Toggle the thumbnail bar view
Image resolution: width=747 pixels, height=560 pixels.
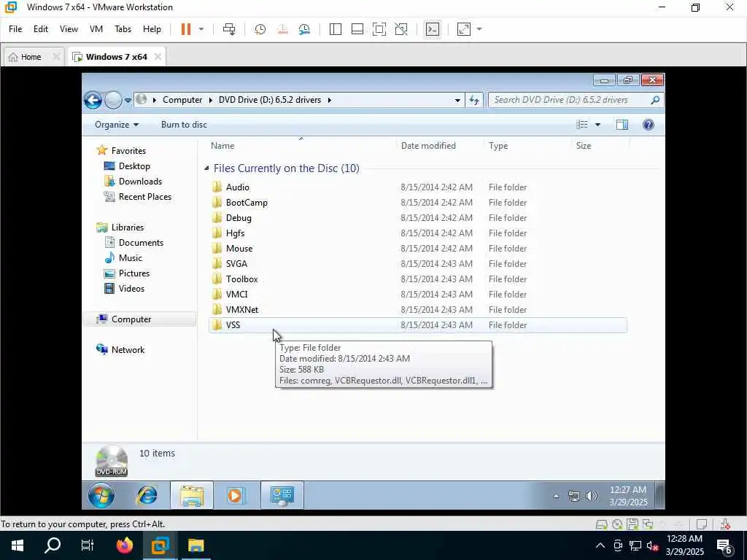tap(357, 29)
